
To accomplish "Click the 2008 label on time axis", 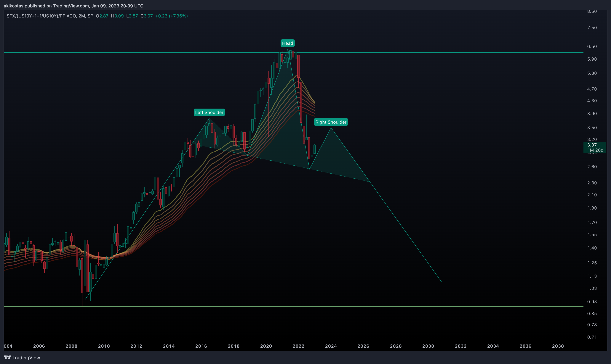I will click(71, 346).
